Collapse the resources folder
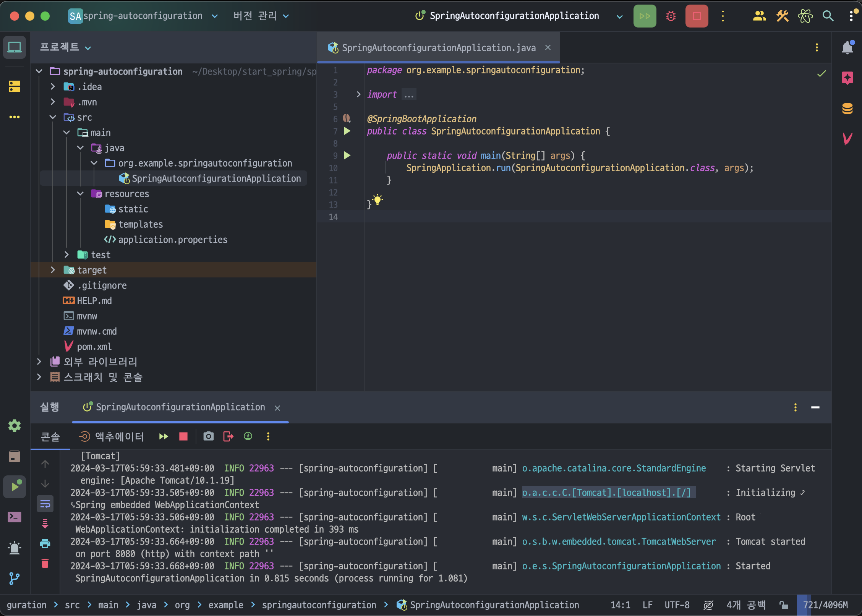862x616 pixels. click(x=80, y=194)
